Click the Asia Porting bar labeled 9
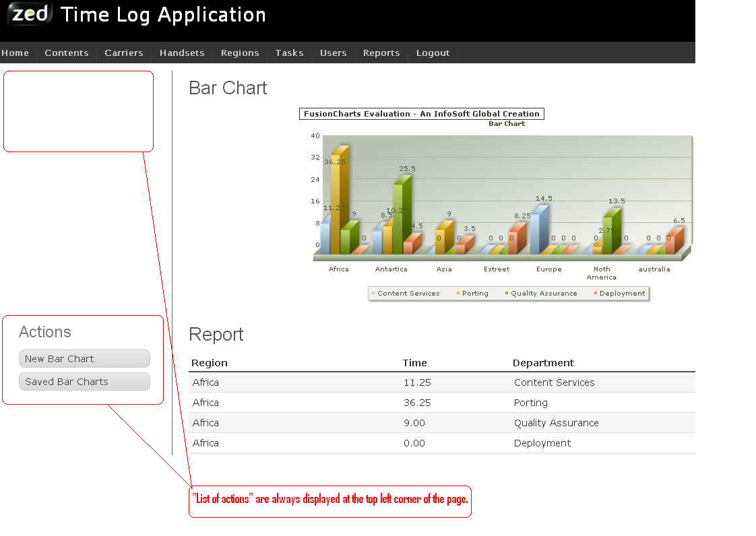Viewport: 756px width, 536px height. (x=444, y=238)
